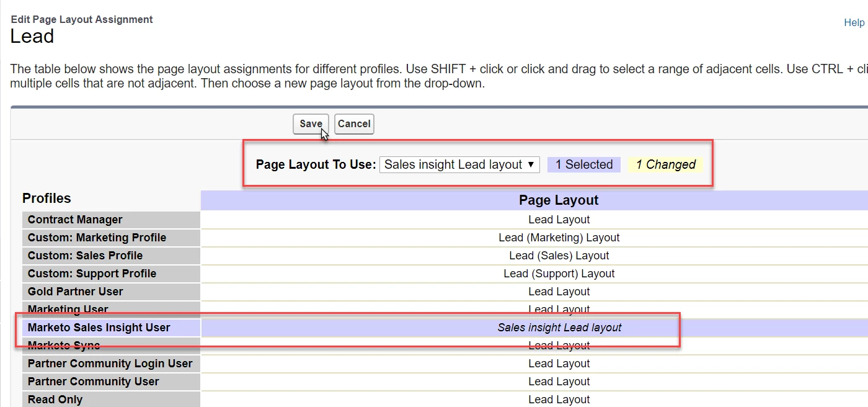Viewport: 868px width, 407px height.
Task: Select the Partner Community Login User profile
Action: point(111,364)
